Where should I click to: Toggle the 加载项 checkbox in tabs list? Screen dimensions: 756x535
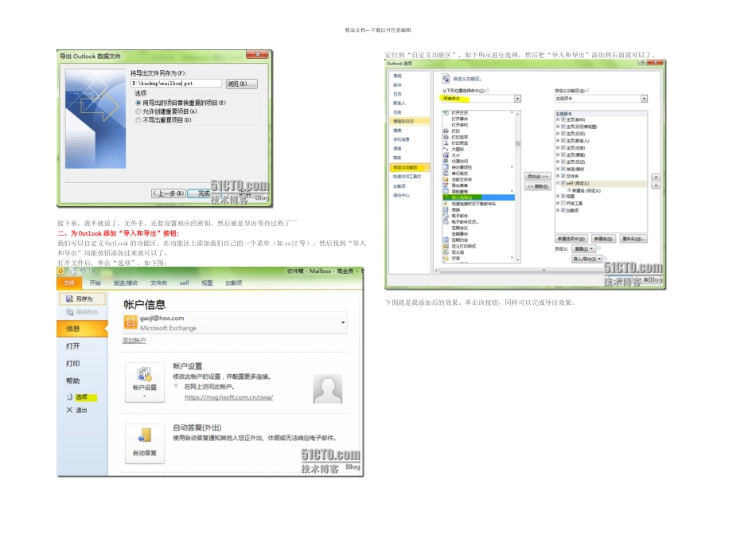[x=563, y=210]
